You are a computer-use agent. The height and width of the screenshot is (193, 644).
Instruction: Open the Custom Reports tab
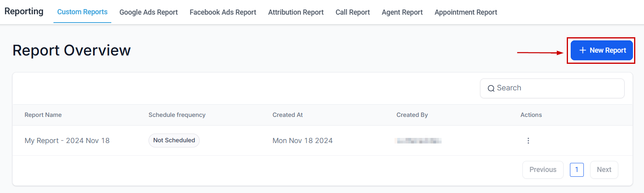coord(82,12)
